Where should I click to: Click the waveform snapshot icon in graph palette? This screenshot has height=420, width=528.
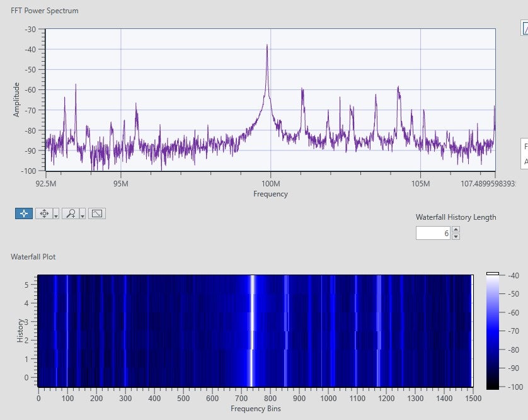click(x=97, y=213)
